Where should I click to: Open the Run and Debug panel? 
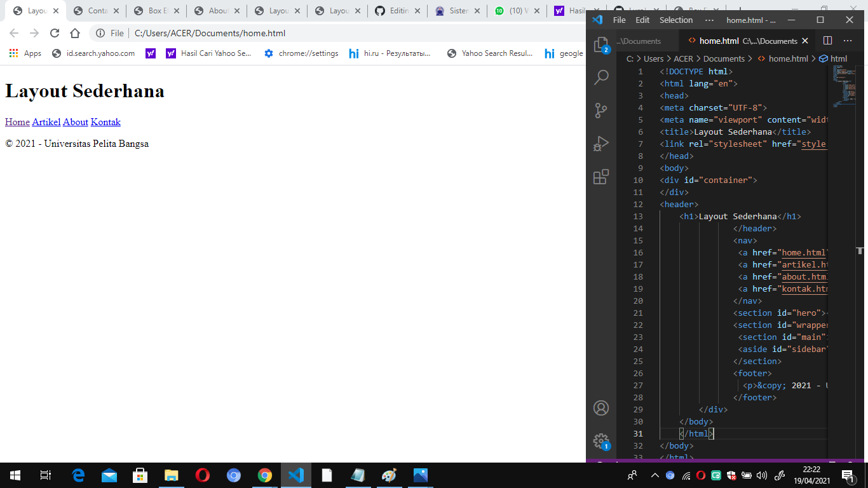601,144
